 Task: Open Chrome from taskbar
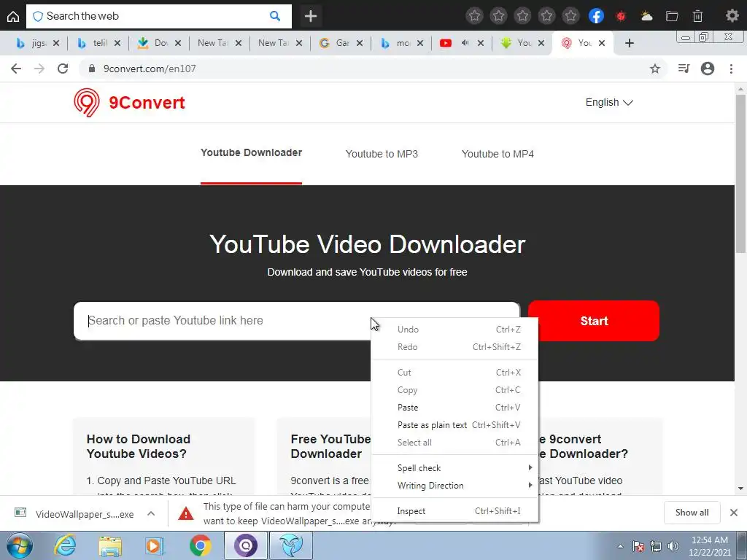(200, 545)
